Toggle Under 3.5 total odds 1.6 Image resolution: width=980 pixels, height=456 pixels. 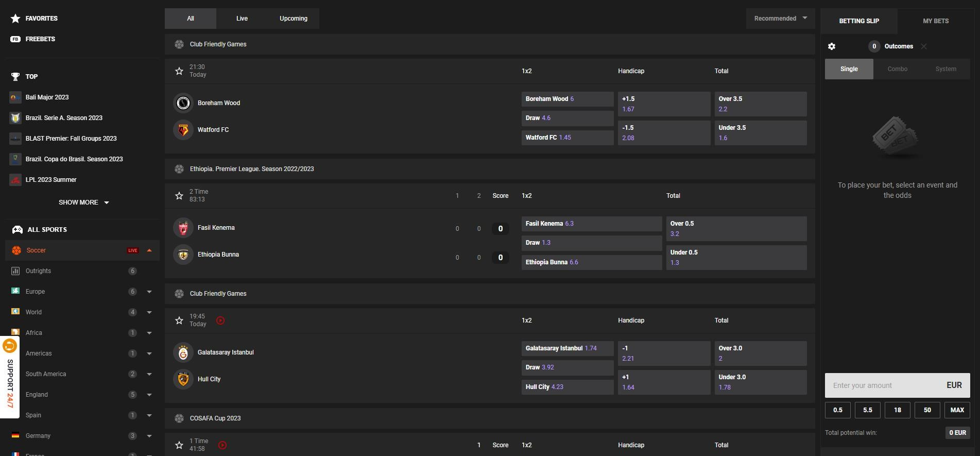(761, 133)
